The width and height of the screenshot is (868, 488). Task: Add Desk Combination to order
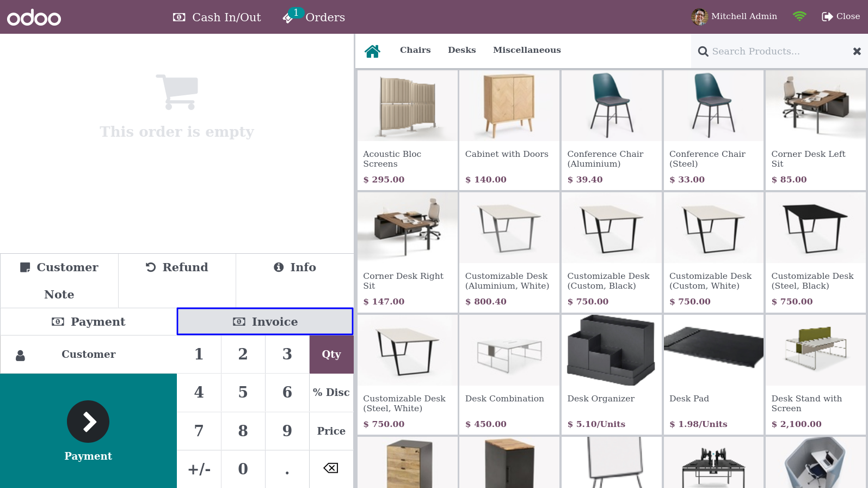pos(509,375)
